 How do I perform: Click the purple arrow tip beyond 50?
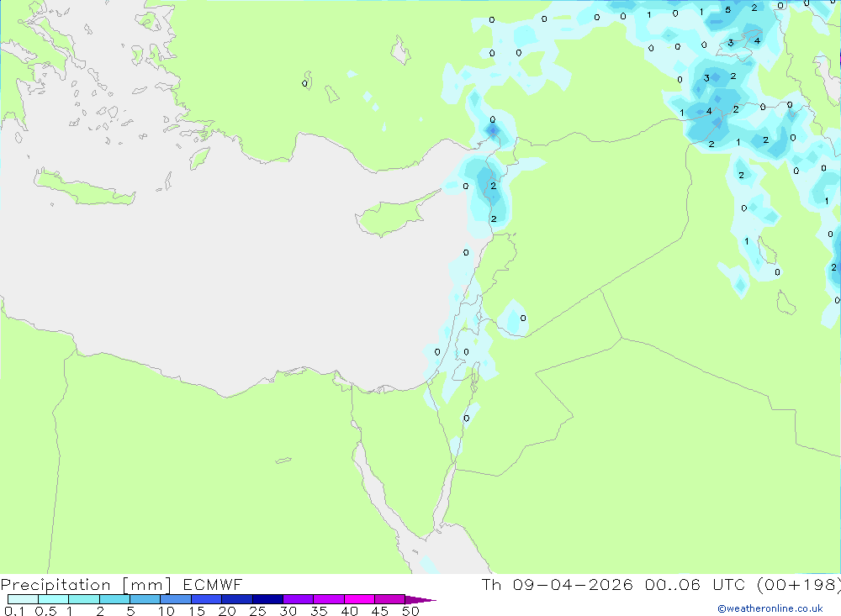420,599
